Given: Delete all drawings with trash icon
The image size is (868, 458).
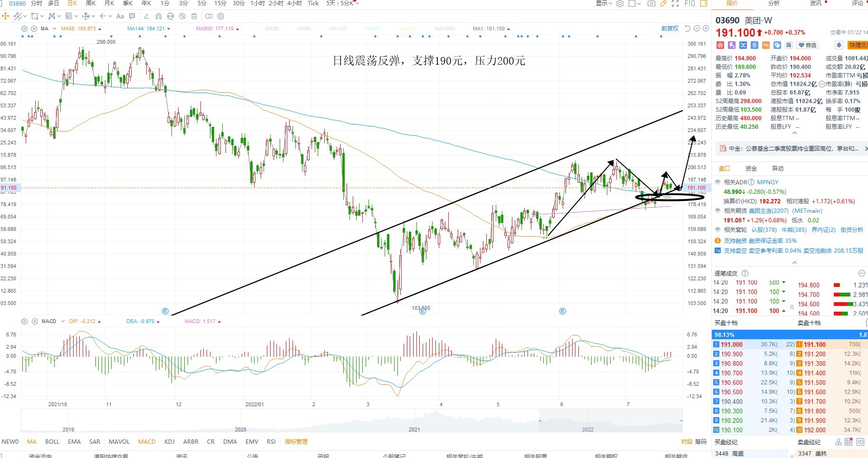Looking at the screenshot, I should coord(194,16).
